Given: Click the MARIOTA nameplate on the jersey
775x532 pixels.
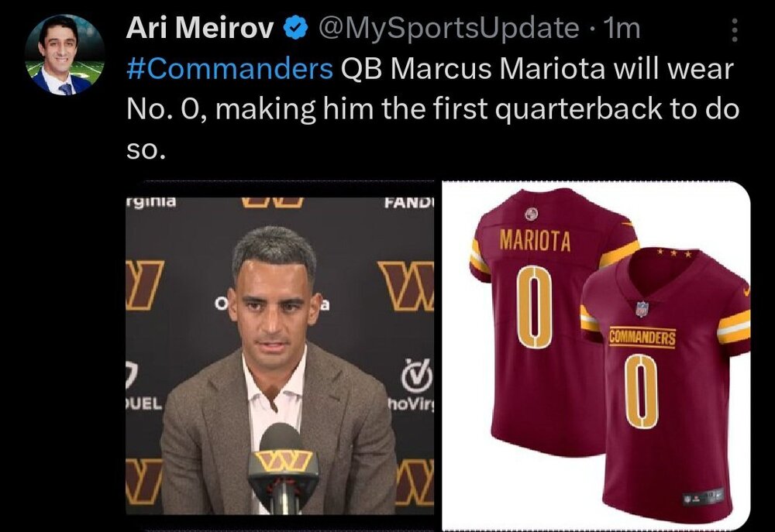Looking at the screenshot, I should click(535, 242).
